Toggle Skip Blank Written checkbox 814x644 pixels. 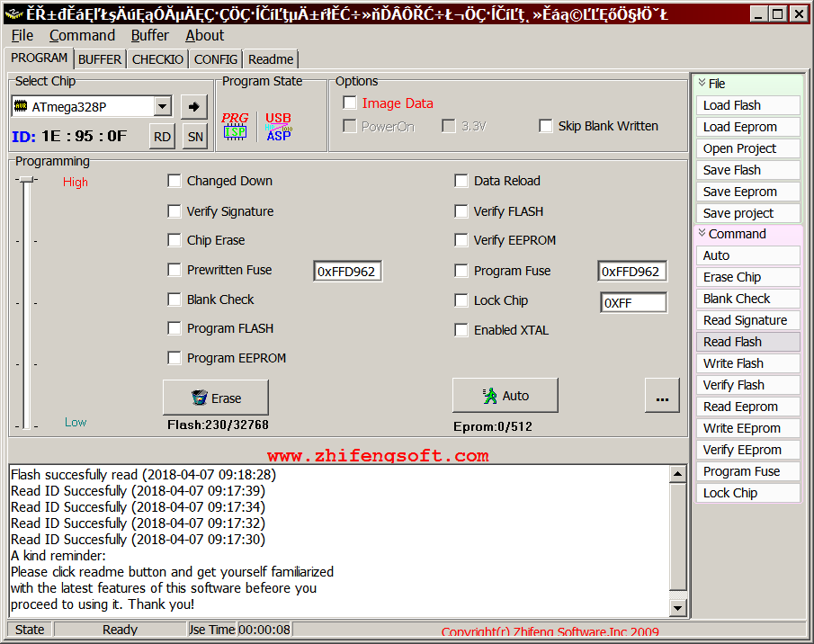(546, 126)
